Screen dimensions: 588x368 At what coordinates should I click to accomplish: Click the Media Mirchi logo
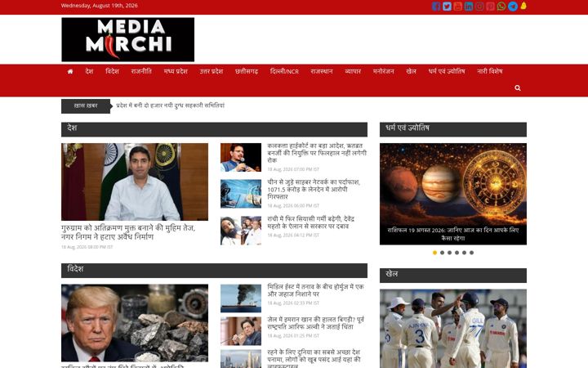pyautogui.click(x=128, y=39)
